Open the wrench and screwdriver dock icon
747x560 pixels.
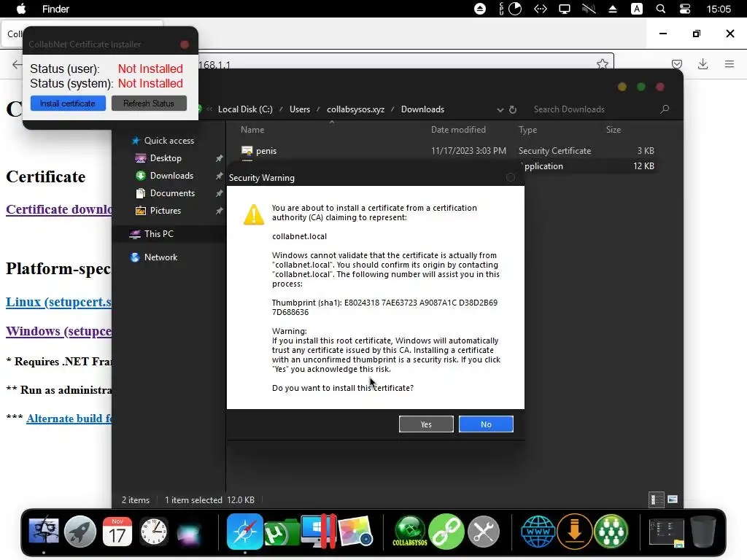(484, 532)
